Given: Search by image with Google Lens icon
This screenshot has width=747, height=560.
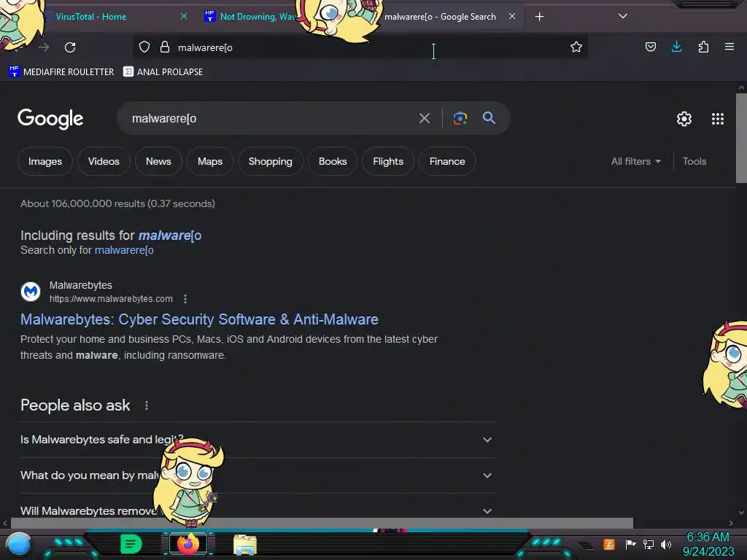Looking at the screenshot, I should [x=460, y=118].
